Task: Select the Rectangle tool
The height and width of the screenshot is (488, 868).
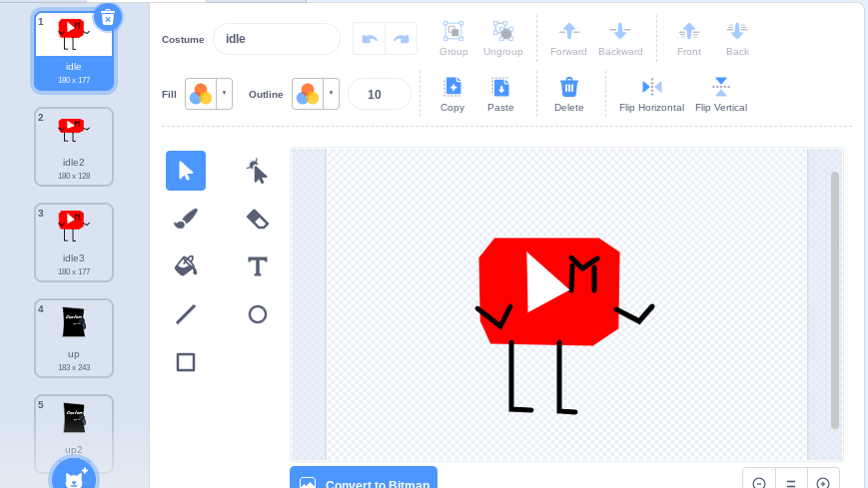Action: tap(186, 362)
